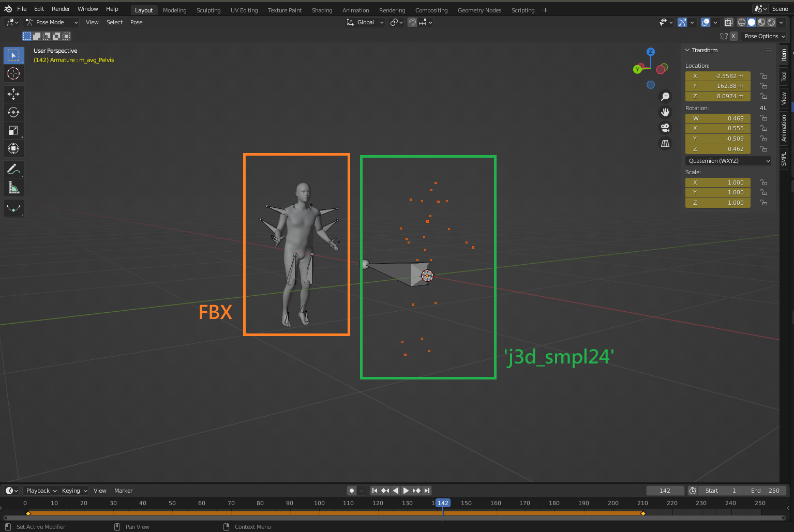Select the Rotate tool
The image size is (794, 532).
[13, 112]
